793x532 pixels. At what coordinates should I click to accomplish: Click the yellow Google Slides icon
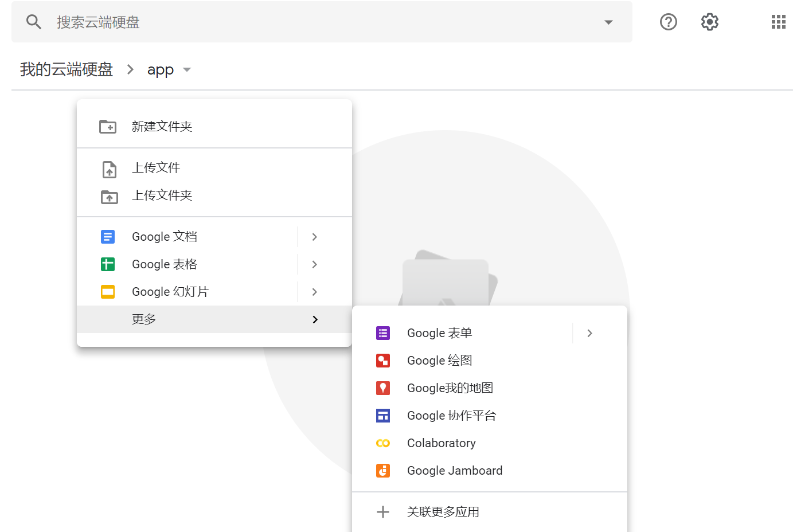[x=108, y=292]
